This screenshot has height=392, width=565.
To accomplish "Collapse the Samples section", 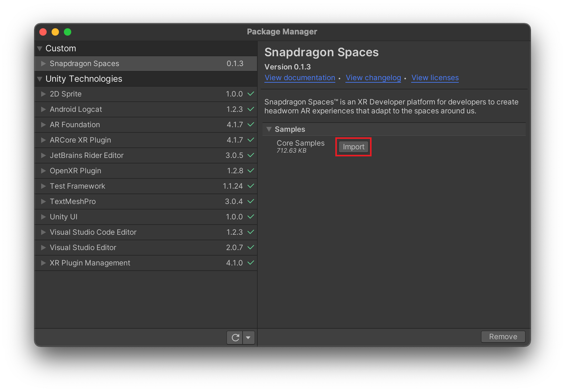I will click(269, 129).
